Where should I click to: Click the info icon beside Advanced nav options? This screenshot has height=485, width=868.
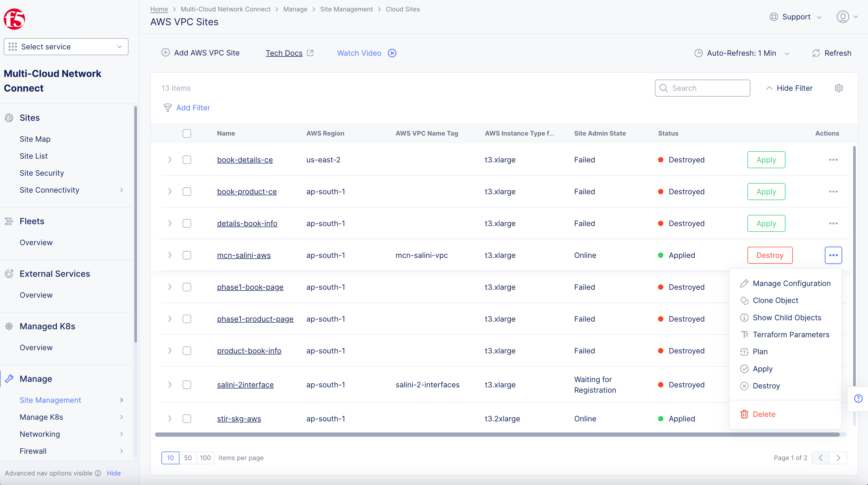(x=98, y=473)
